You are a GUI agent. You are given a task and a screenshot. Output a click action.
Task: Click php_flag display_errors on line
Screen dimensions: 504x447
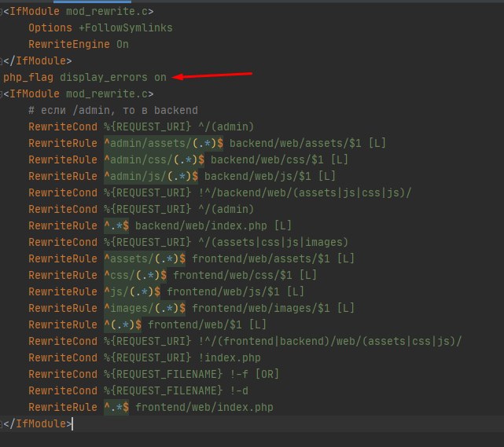(85, 78)
